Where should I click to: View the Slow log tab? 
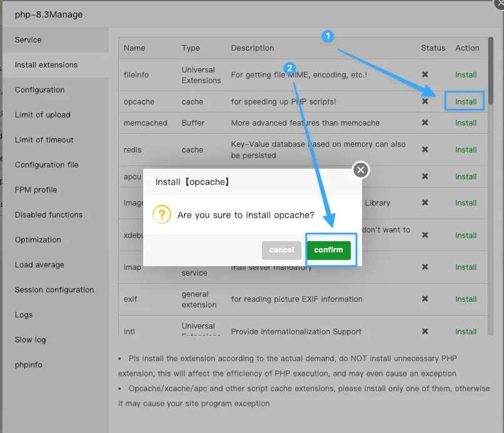31,340
